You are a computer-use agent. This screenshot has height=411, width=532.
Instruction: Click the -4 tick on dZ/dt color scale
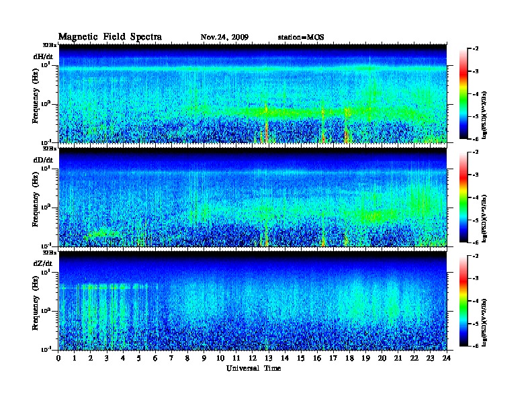[476, 301]
